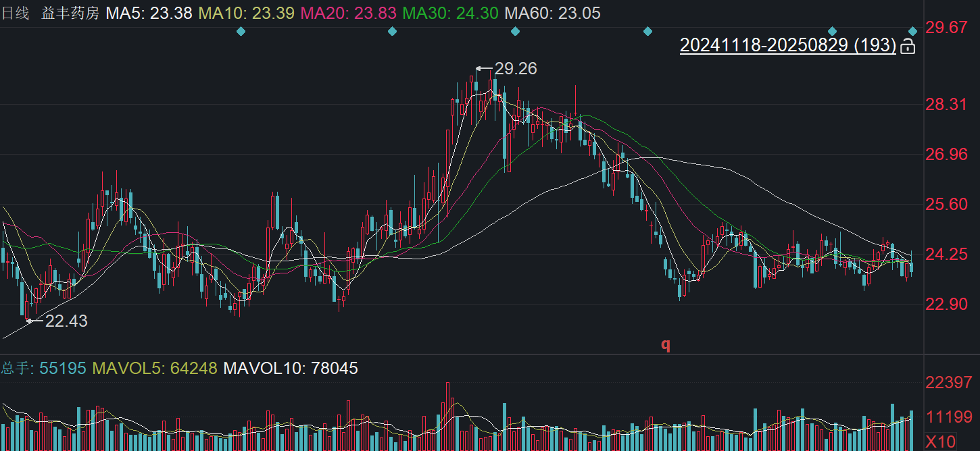The image size is (980, 451).
Task: Click the 益丰药房 stock name
Action: tap(71, 13)
